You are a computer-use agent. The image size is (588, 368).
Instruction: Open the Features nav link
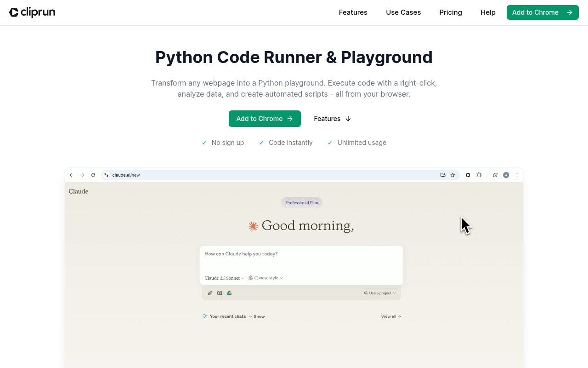pos(353,12)
